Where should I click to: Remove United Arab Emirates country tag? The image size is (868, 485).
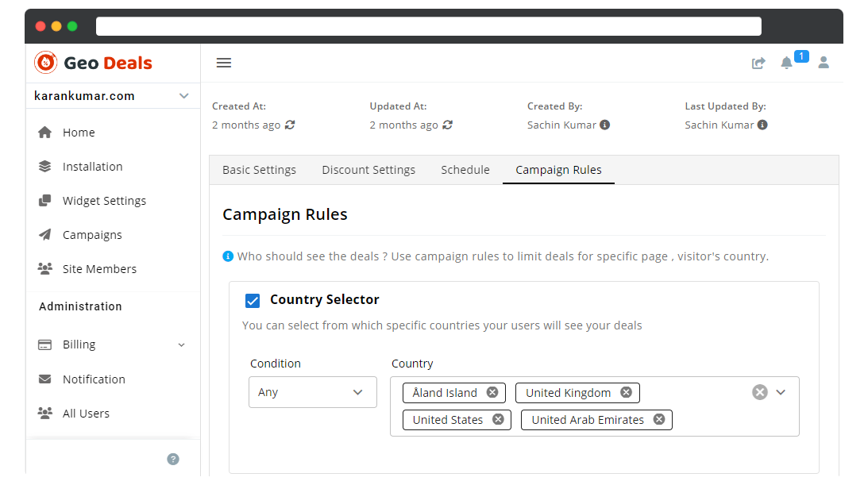click(659, 419)
